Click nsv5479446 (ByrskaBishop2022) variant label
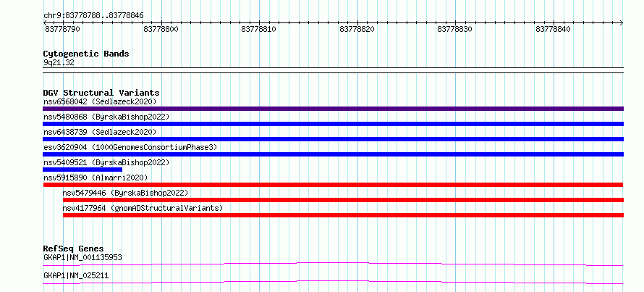This screenshot has height=292, width=644. pyautogui.click(x=125, y=193)
